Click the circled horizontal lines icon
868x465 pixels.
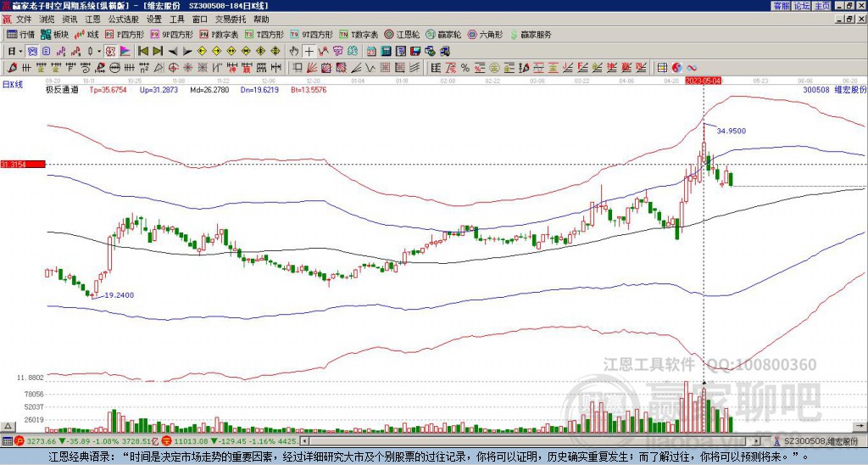(x=114, y=68)
